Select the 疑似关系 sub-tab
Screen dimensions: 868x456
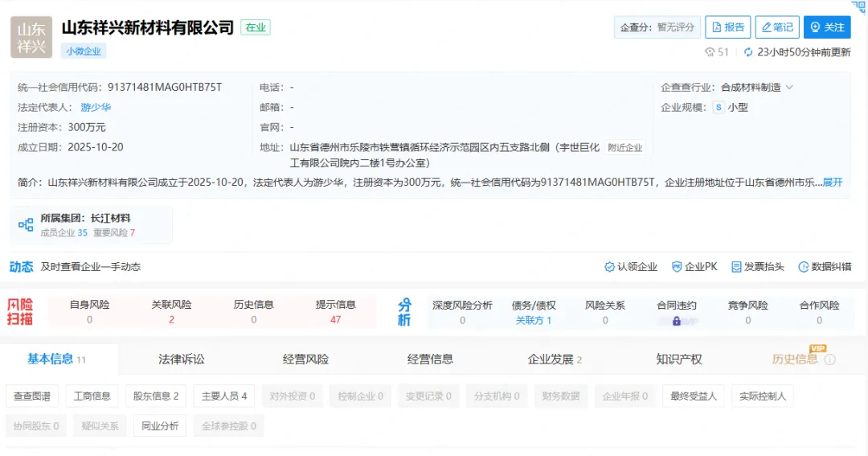pyautogui.click(x=100, y=426)
